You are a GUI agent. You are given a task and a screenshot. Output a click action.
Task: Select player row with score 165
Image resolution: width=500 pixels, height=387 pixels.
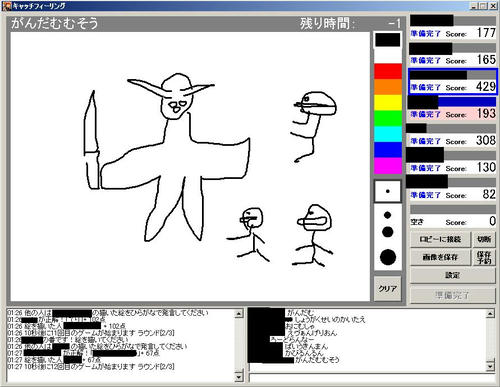453,54
